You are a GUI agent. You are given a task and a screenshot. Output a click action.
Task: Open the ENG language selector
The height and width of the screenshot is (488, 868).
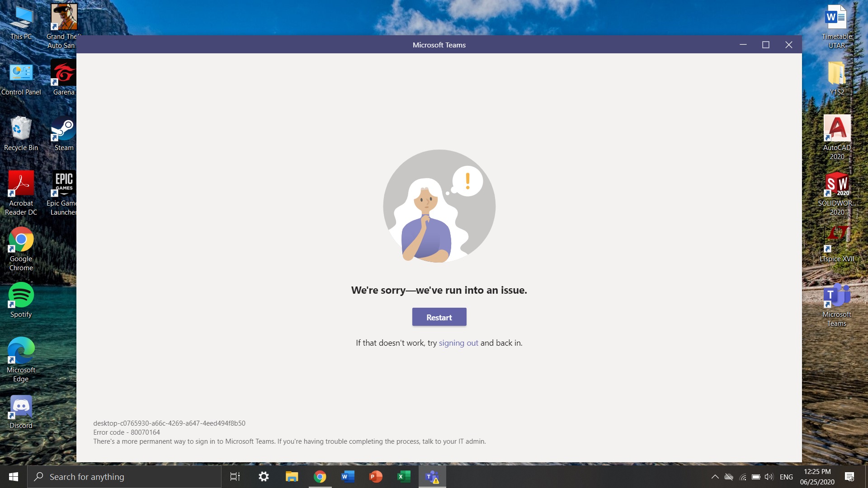pyautogui.click(x=787, y=477)
